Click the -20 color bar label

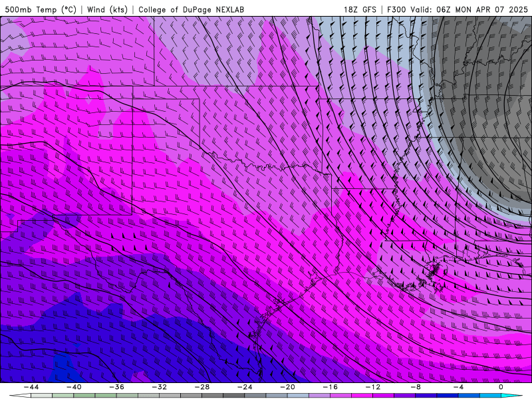[288, 387]
